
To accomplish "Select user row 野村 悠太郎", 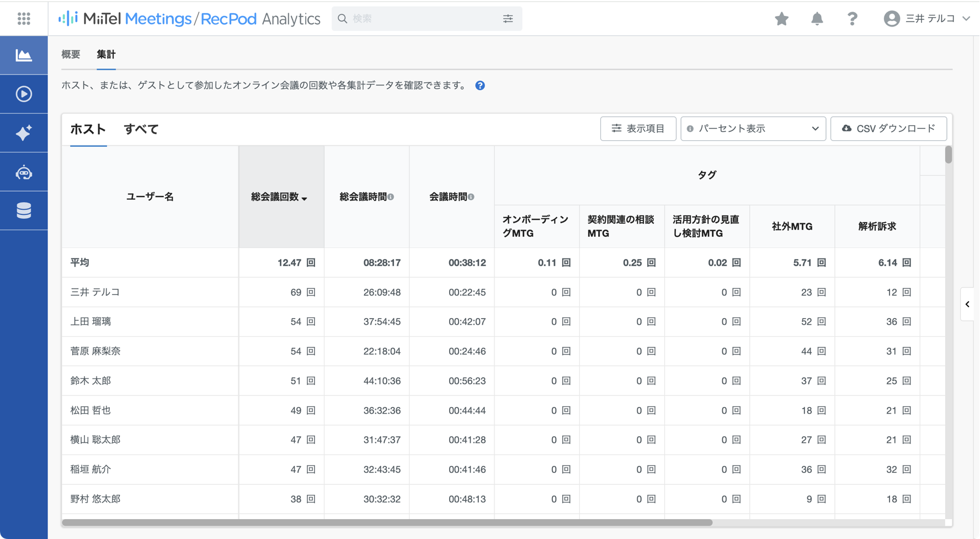I will (95, 499).
